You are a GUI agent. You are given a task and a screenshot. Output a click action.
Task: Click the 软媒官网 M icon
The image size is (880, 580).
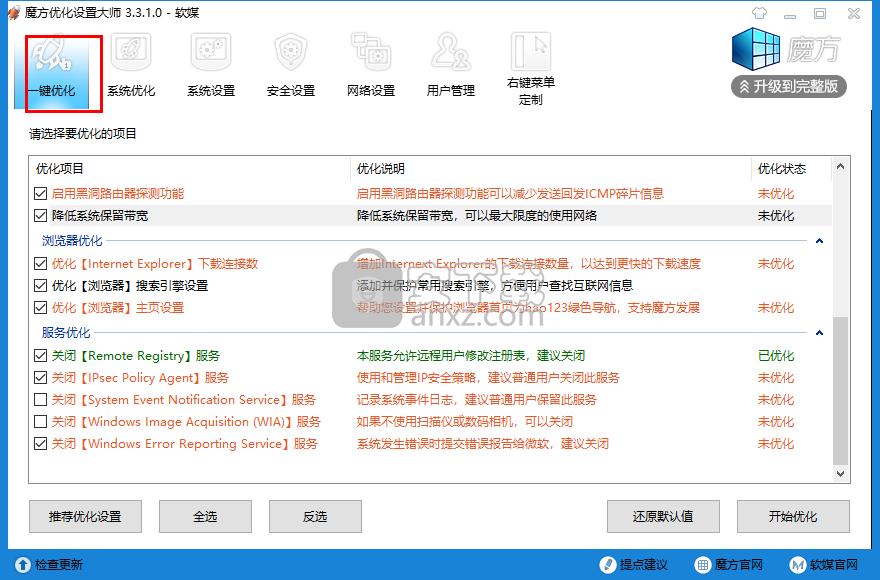point(798,565)
